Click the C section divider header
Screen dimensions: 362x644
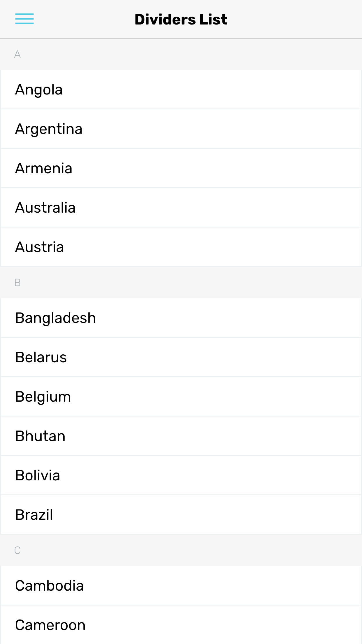(181, 550)
